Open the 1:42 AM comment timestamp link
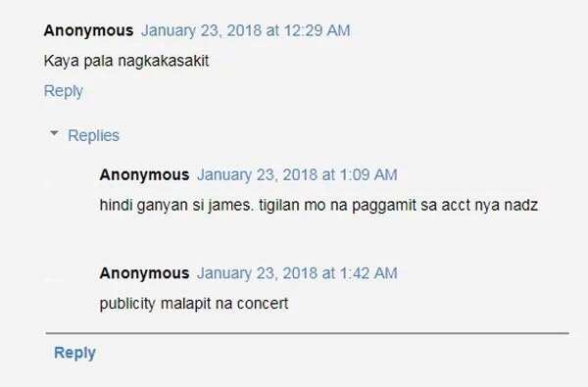This screenshot has width=588, height=387. click(297, 273)
